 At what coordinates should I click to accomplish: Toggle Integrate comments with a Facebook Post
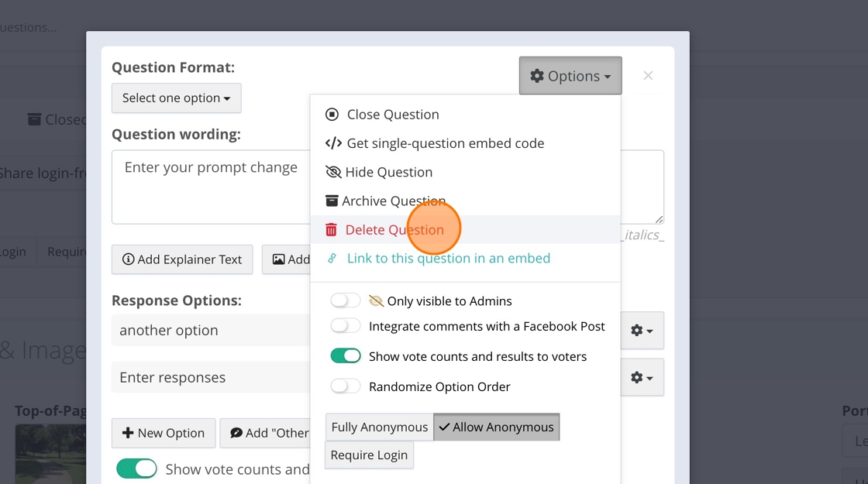point(346,326)
